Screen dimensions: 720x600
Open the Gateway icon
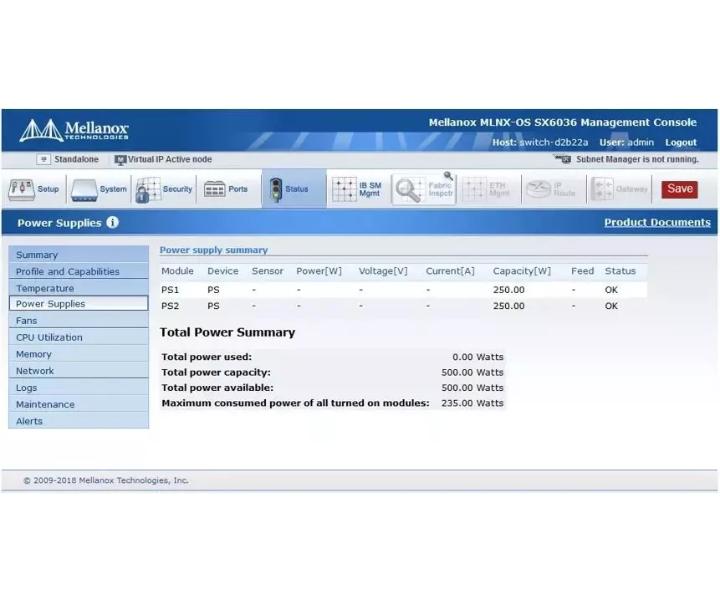(602, 189)
